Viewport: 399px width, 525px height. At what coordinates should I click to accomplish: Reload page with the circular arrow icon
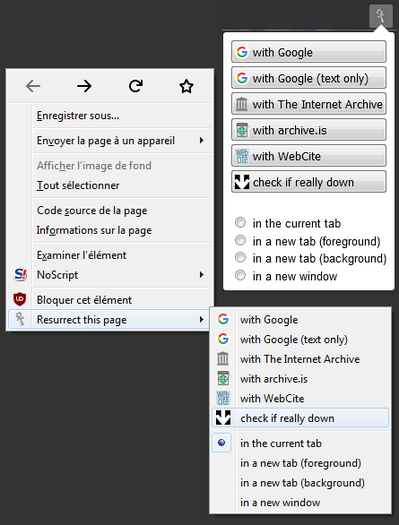pyautogui.click(x=136, y=86)
